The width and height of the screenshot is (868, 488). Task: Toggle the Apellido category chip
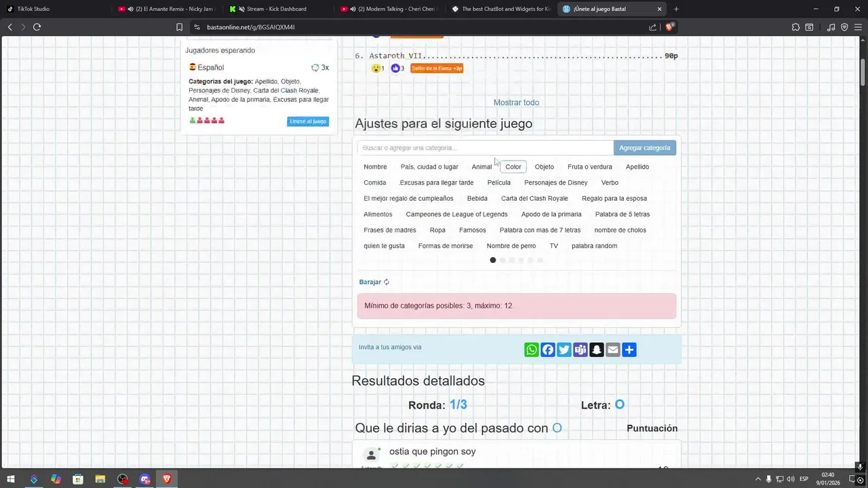coord(637,167)
